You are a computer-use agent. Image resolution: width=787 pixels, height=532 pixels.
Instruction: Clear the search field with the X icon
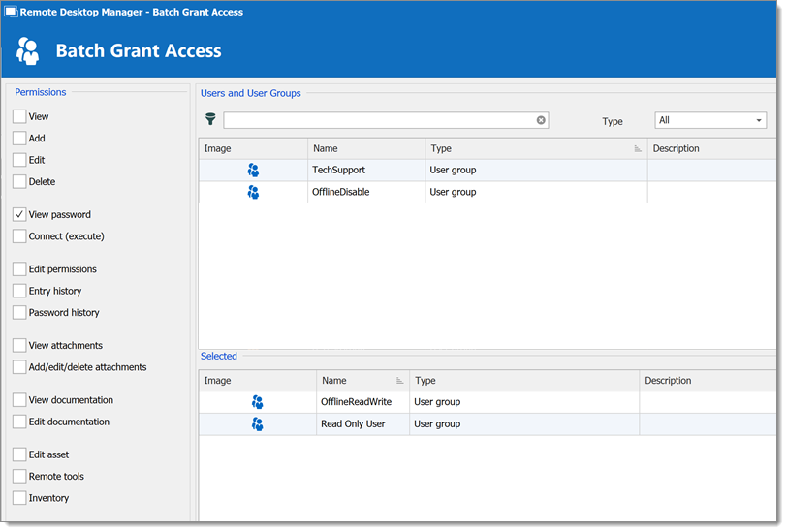click(541, 120)
